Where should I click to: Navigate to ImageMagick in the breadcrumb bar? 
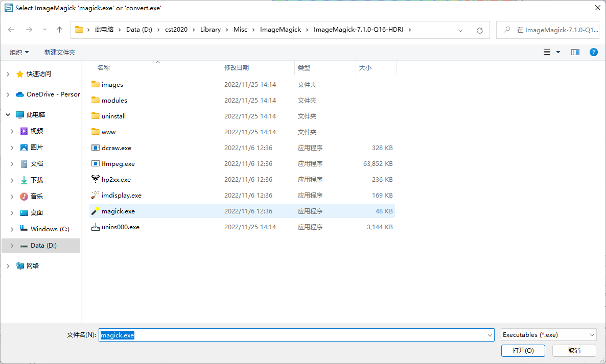[280, 30]
